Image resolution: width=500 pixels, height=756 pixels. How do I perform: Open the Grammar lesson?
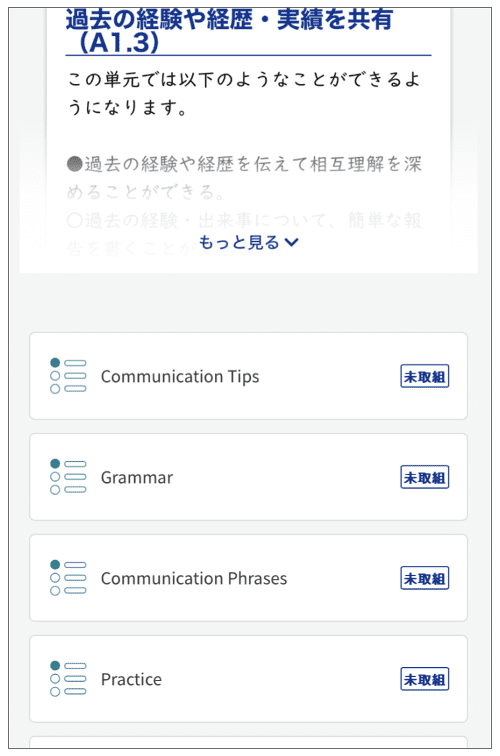(248, 476)
